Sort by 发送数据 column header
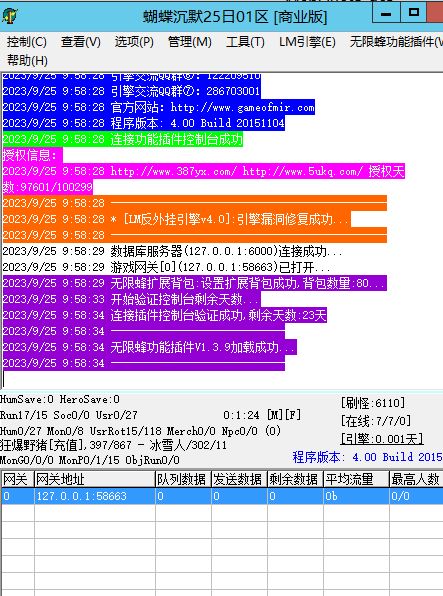Screen dimensions: 443x596 [239, 479]
